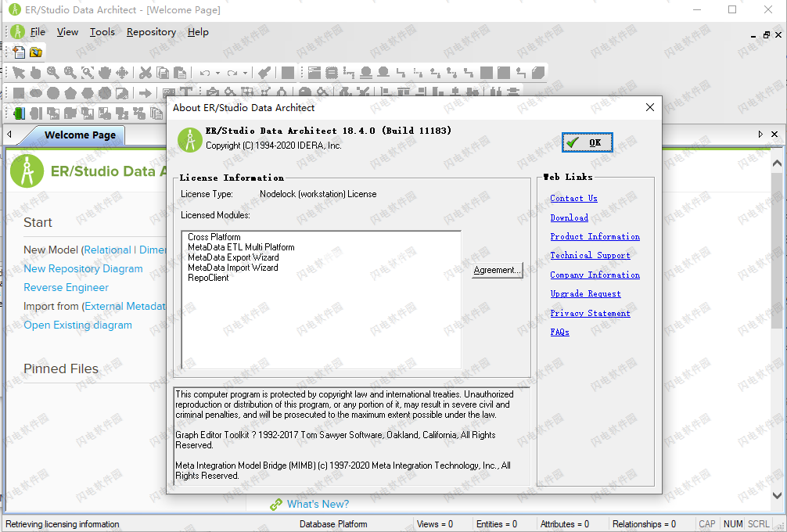Switch to the Welcome Page tab
Screen dimensions: 787x532
(80, 135)
